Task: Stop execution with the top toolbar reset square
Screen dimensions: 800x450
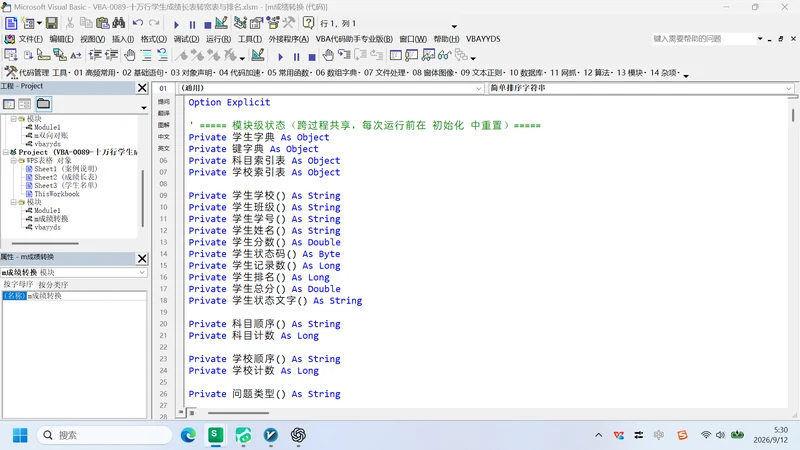Action: [208, 24]
